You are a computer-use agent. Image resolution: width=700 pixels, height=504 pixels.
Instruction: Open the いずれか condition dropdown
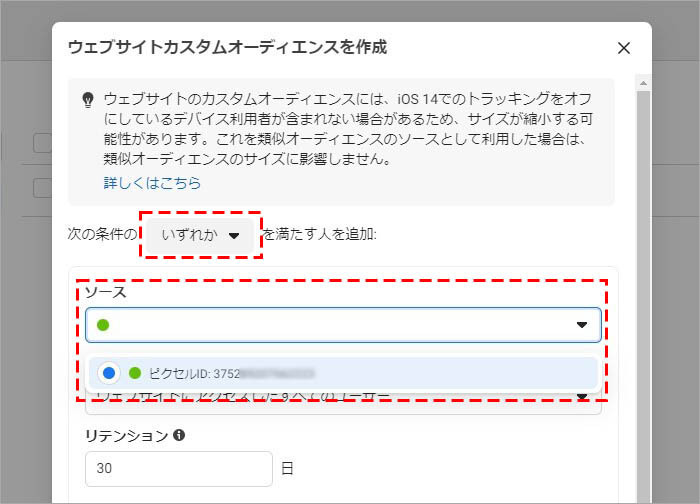pos(200,235)
